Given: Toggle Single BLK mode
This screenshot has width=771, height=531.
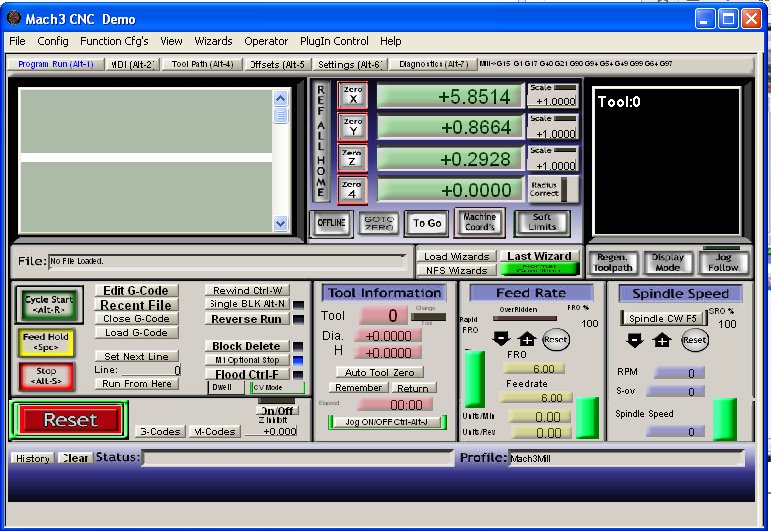Looking at the screenshot, I should click(247, 304).
